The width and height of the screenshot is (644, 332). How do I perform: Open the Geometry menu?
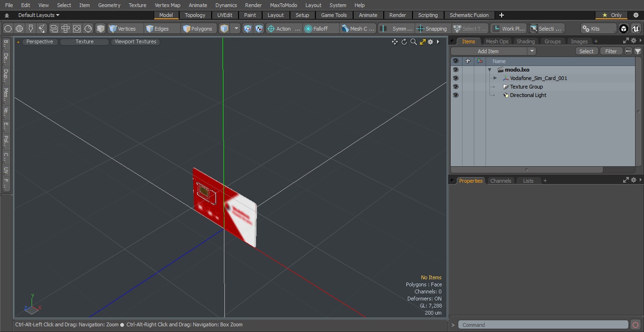[109, 5]
